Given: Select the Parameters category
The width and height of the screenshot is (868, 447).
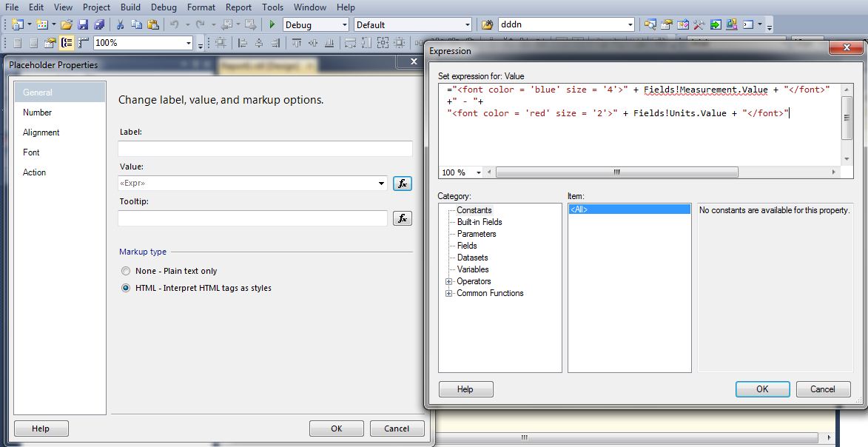Looking at the screenshot, I should coord(477,234).
